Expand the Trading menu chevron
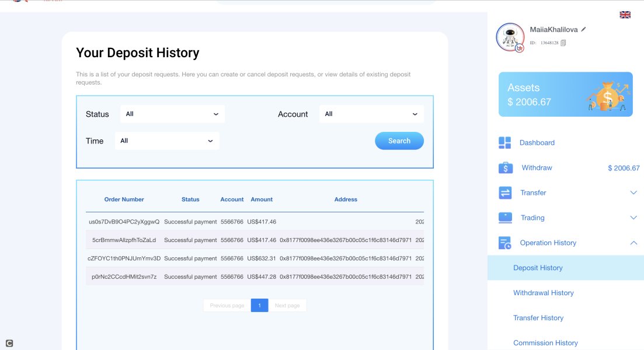The width and height of the screenshot is (644, 350). (x=633, y=218)
